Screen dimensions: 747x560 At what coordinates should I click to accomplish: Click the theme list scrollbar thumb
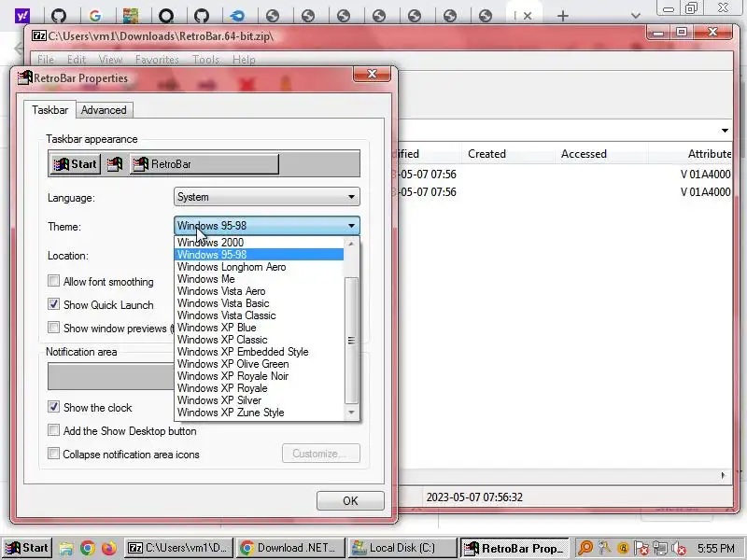(351, 340)
